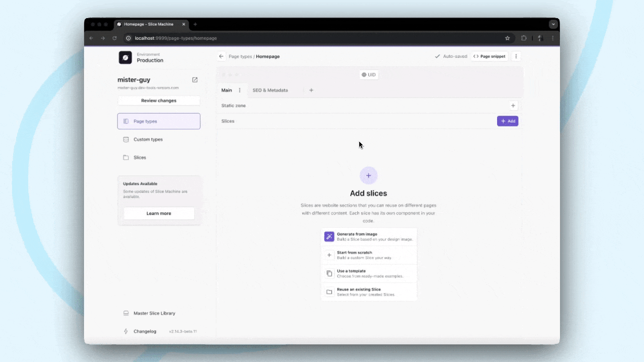
Task: Click the browser address bar URL
Action: click(176, 38)
